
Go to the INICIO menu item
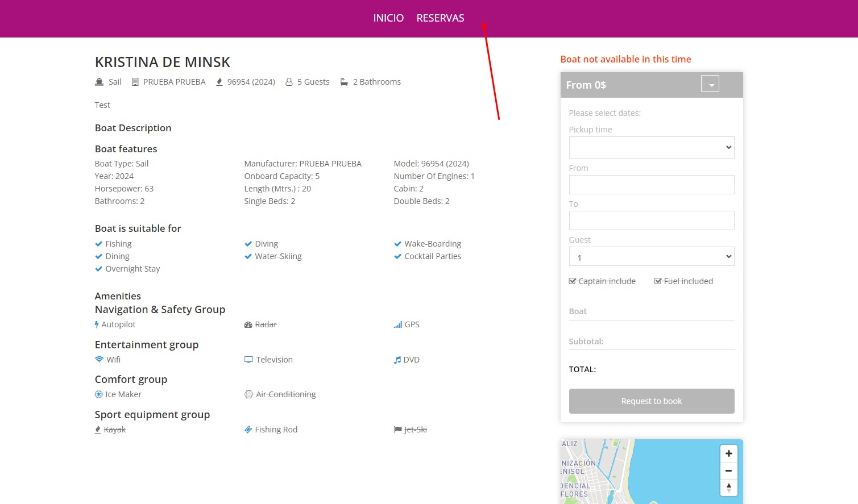click(x=388, y=18)
